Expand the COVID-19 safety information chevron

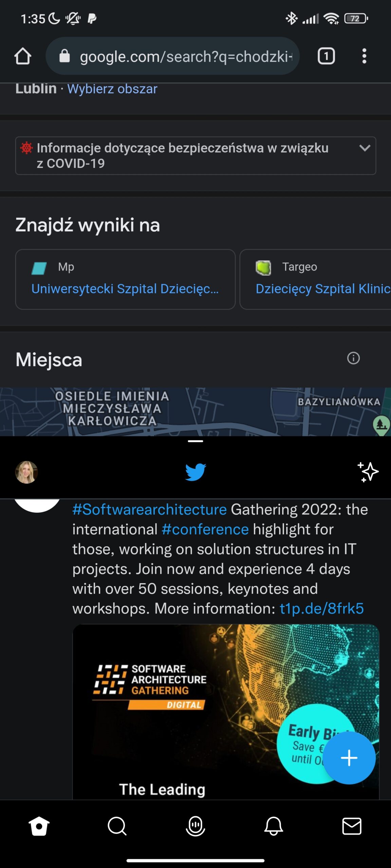[x=365, y=148]
